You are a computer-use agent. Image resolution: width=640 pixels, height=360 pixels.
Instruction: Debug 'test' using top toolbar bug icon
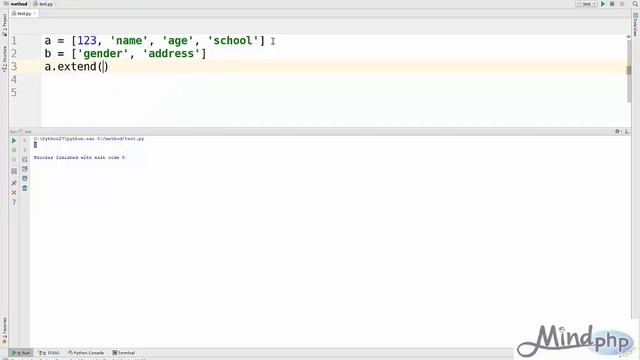[x=612, y=4]
